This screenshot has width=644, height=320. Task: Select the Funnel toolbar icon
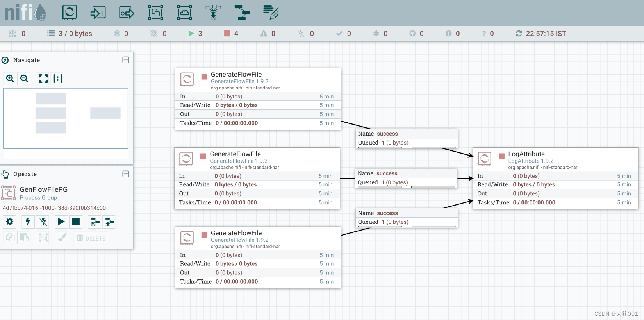click(x=213, y=13)
